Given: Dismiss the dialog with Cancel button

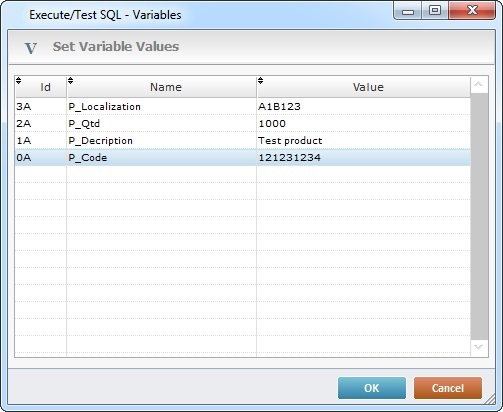Looking at the screenshot, I should tap(448, 388).
